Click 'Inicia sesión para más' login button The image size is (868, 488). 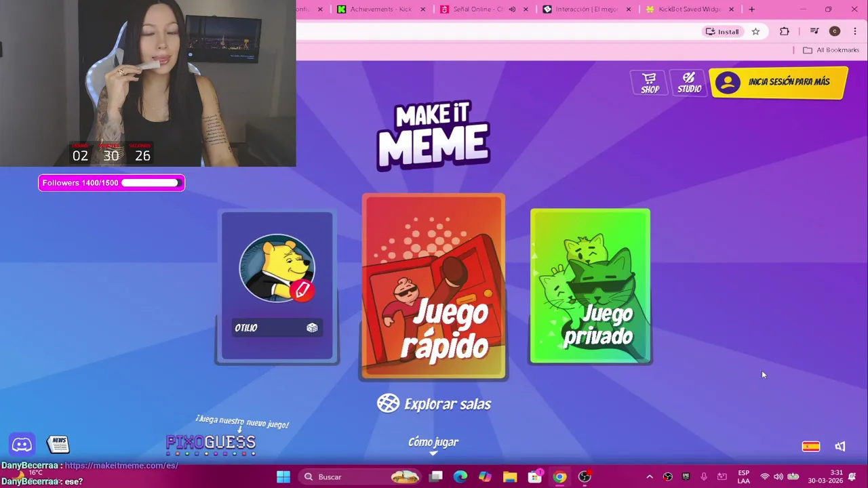tap(778, 83)
